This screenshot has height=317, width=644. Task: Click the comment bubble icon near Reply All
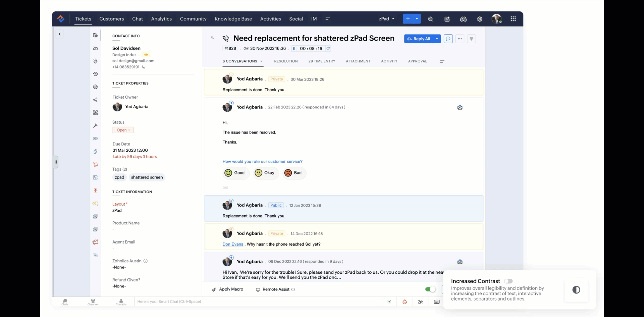point(448,39)
